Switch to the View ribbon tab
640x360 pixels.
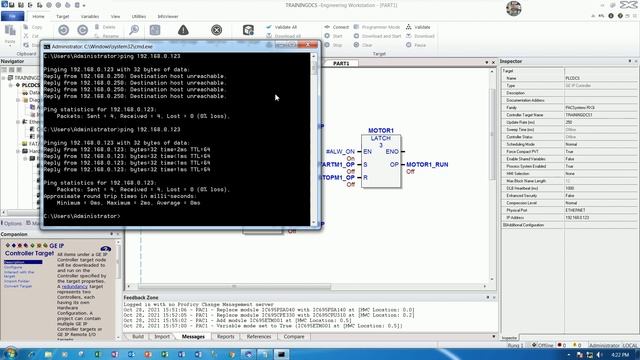[x=116, y=16]
